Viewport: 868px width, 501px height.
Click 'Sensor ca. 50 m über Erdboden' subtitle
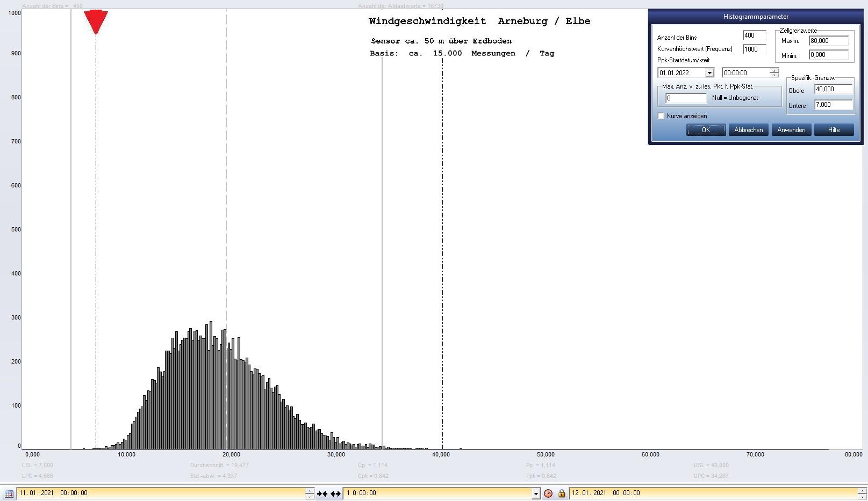(441, 41)
